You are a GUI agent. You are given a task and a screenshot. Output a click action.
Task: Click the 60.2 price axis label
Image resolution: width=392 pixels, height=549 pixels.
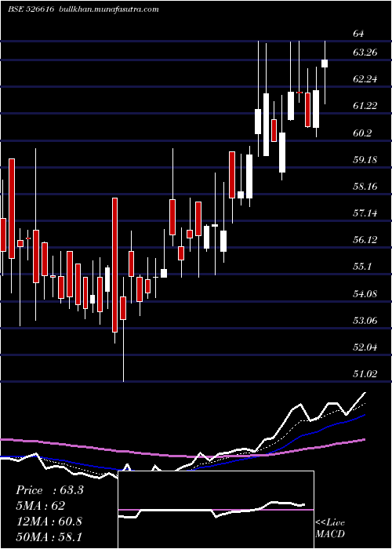(362, 133)
